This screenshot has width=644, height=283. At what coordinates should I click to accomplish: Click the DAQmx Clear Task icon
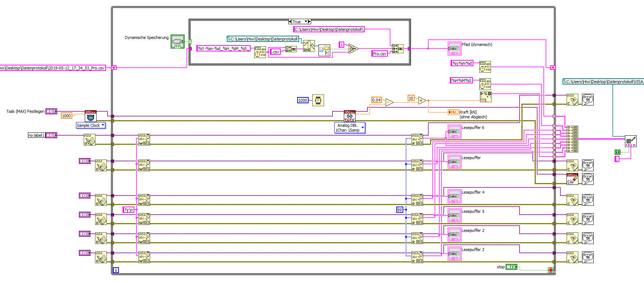pos(572,179)
